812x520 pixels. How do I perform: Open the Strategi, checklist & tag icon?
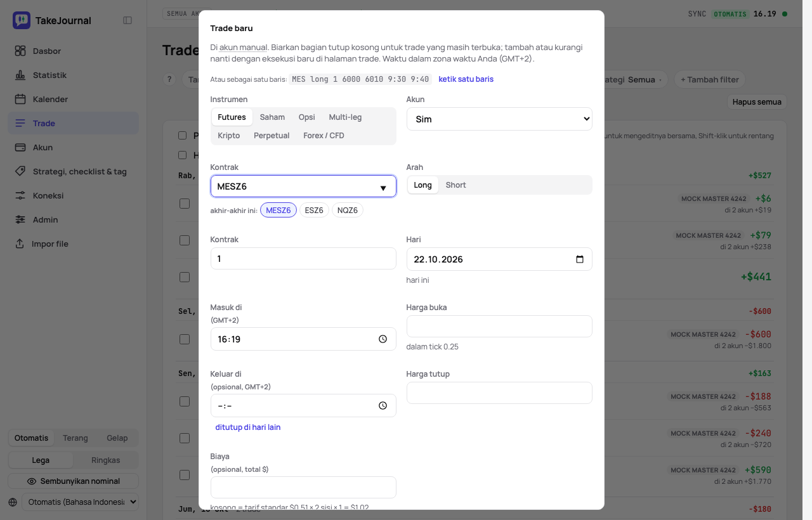[x=20, y=171]
